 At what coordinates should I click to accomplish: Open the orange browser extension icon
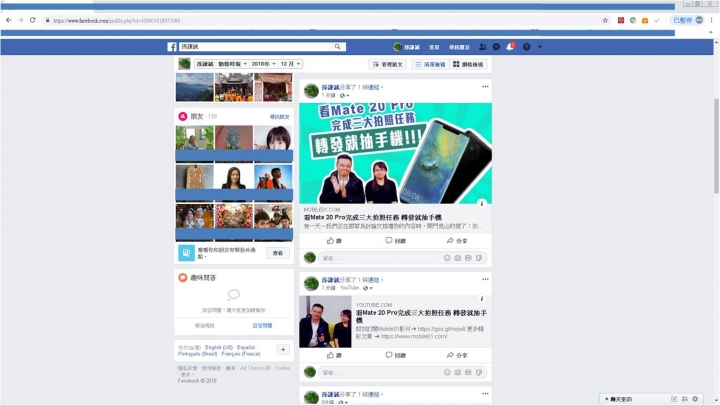pos(645,20)
